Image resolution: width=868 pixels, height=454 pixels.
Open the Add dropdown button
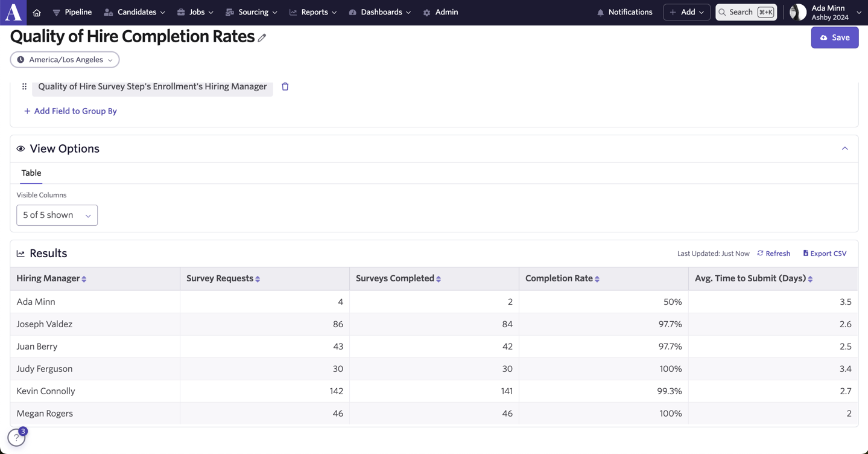687,12
